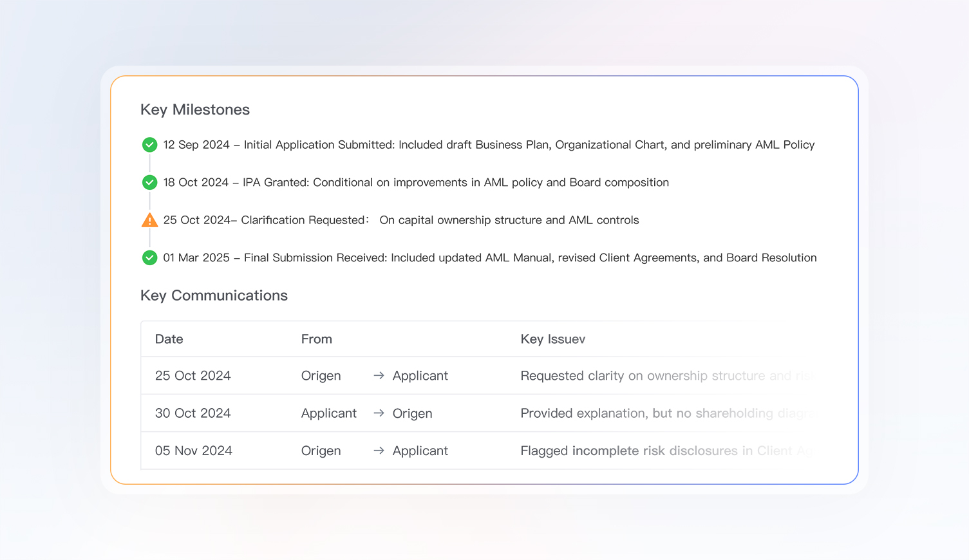Screen dimensions: 969x560
Task: Select the From column header
Action: coord(316,339)
